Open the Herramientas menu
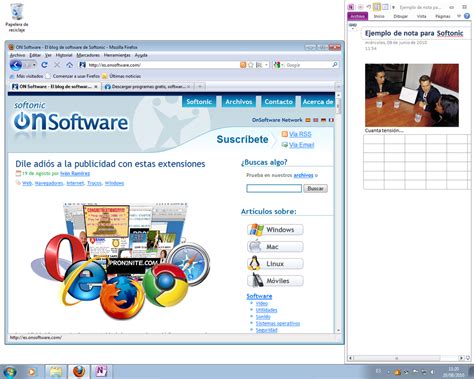474x379 pixels. pyautogui.click(x=117, y=55)
